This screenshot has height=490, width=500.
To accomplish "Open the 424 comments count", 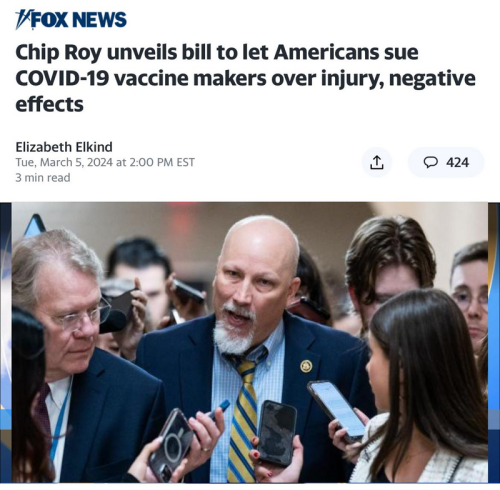I will [x=458, y=162].
